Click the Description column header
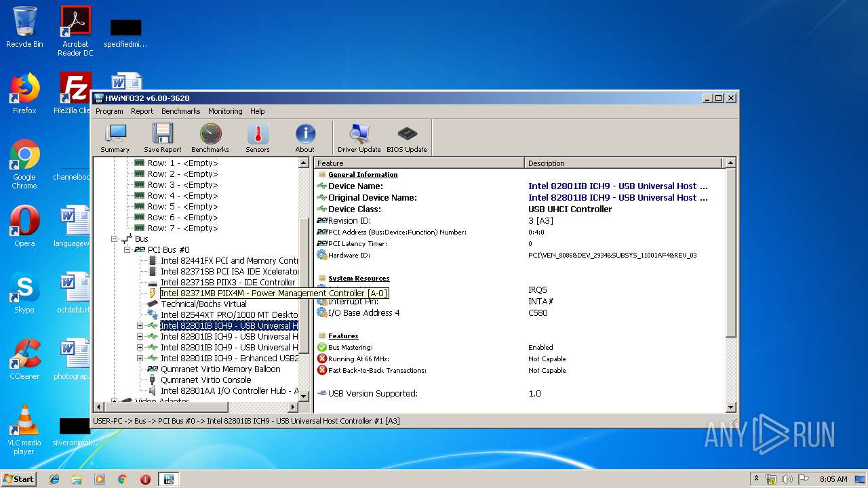 pos(624,163)
